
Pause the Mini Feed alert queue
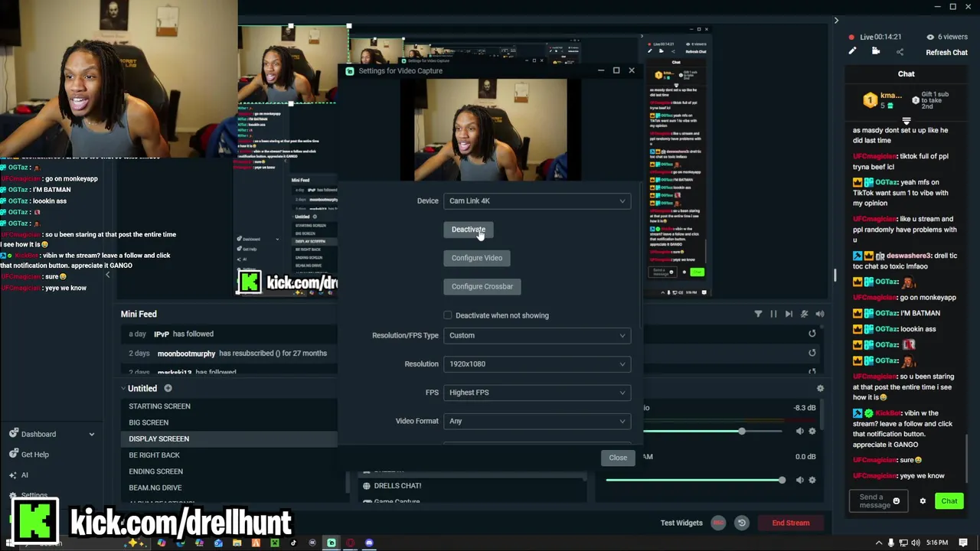click(x=773, y=314)
